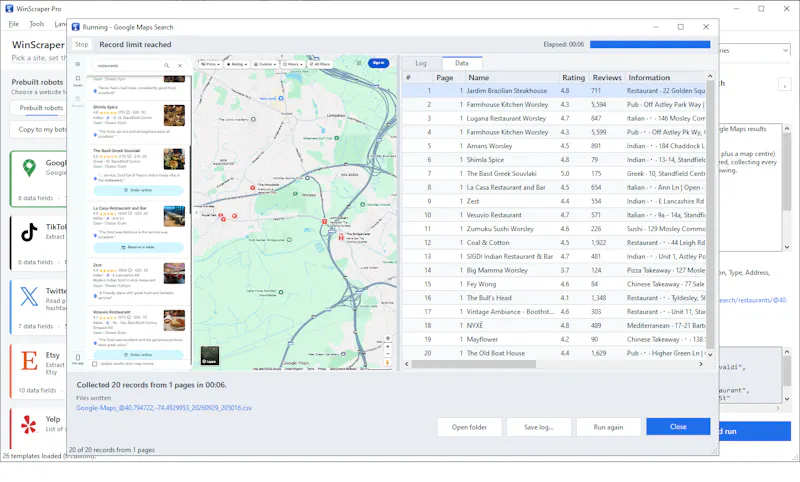Click the Save log button
This screenshot has width=800, height=482.
tap(539, 427)
